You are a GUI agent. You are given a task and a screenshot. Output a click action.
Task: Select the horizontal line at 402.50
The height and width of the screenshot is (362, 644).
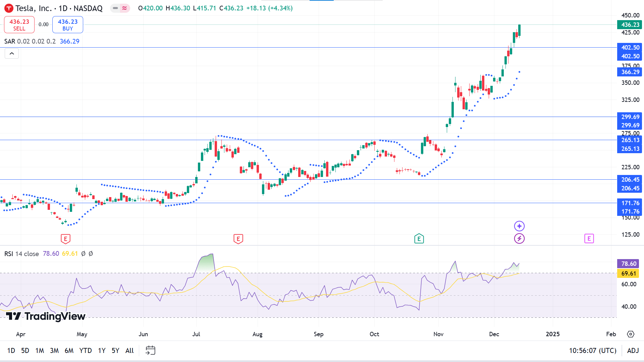tap(309, 48)
